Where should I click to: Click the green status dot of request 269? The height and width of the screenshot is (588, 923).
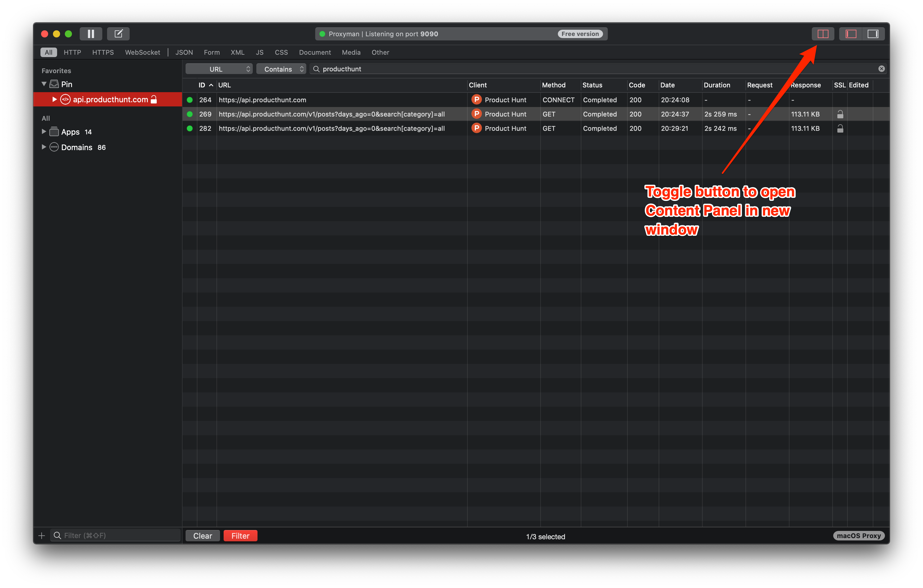click(x=189, y=114)
